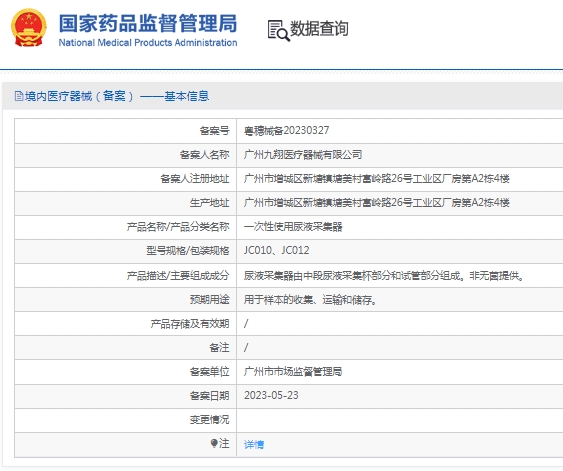This screenshot has height=471, width=563.
Task: Click the national emblem logo
Action: (29, 28)
